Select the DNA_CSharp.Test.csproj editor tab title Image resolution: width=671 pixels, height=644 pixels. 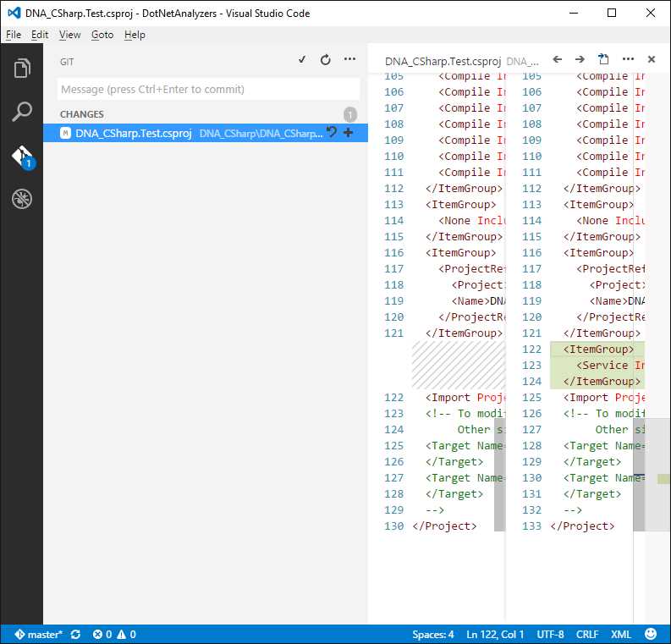[443, 62]
